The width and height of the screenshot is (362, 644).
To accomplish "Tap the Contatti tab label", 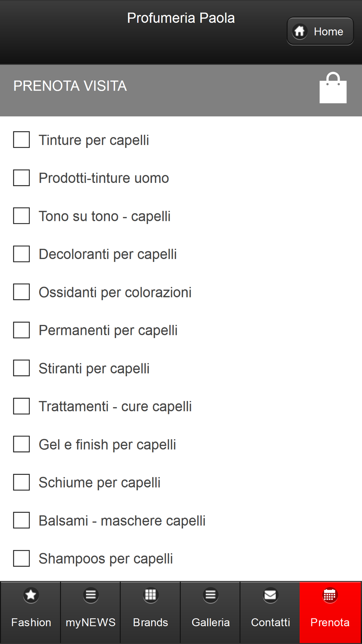I will pos(270,622).
